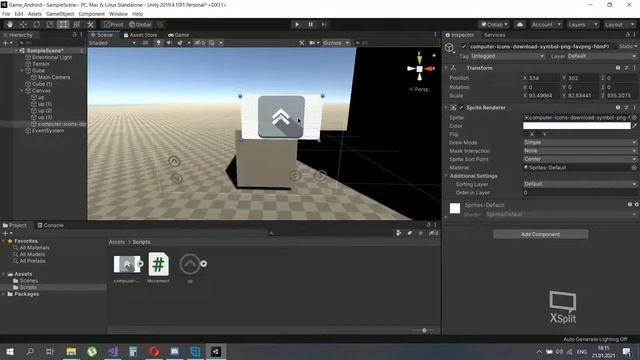Start Play mode with play button
This screenshot has width=640, height=360.
(297, 24)
